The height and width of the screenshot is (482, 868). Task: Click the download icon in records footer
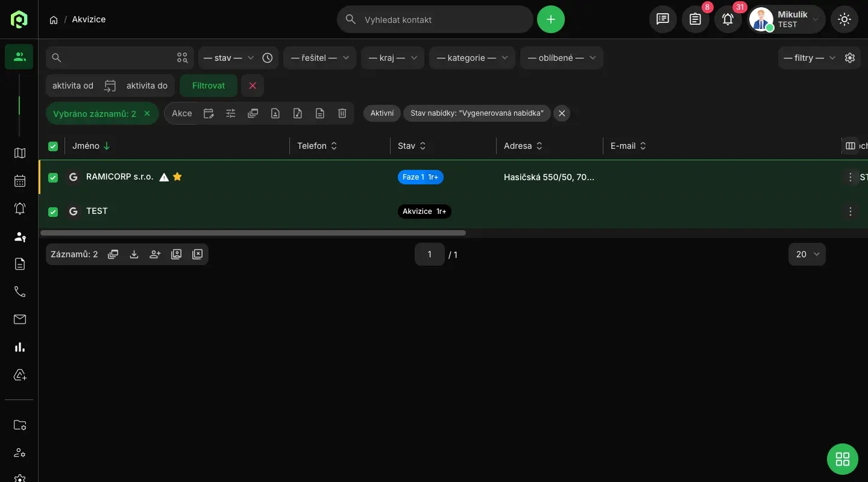[134, 254]
